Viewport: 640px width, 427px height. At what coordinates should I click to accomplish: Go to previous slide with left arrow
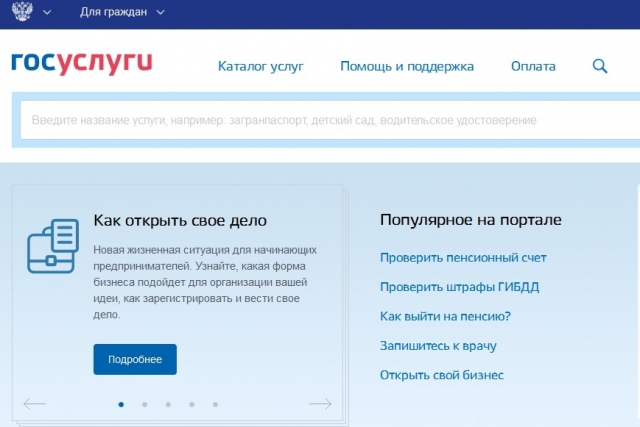coord(34,404)
